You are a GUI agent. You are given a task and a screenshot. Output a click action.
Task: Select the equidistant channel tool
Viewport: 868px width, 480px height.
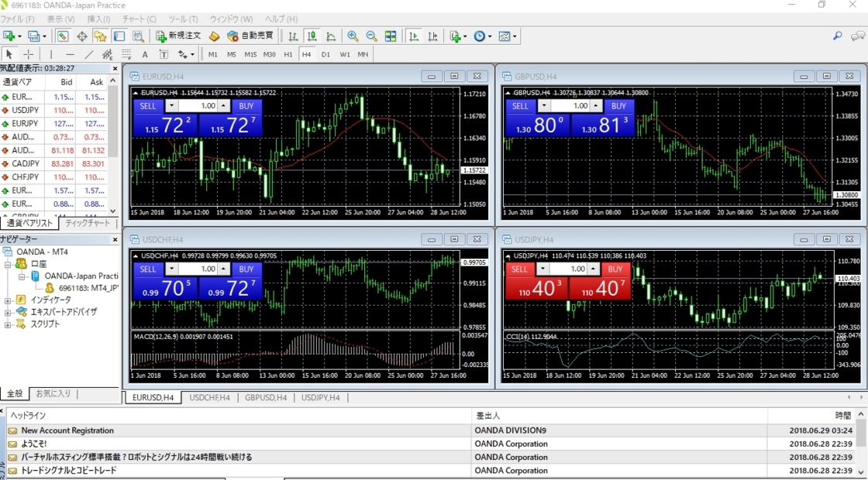tap(108, 54)
